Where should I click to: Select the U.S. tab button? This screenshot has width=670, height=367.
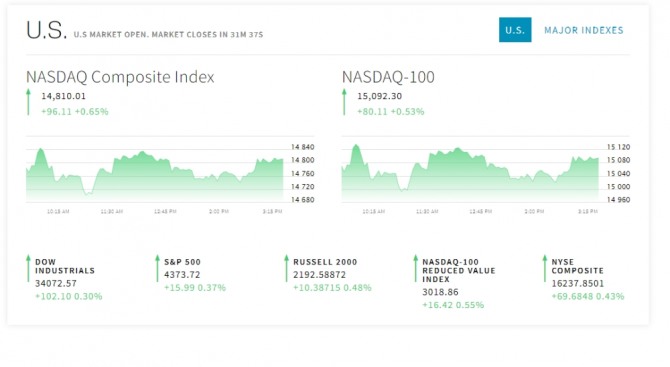[x=515, y=30]
